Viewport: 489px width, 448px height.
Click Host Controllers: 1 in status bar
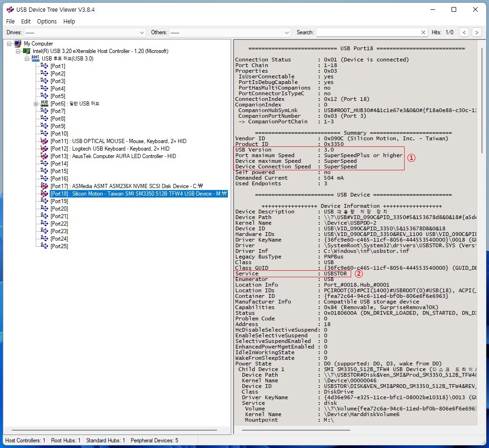click(x=25, y=440)
